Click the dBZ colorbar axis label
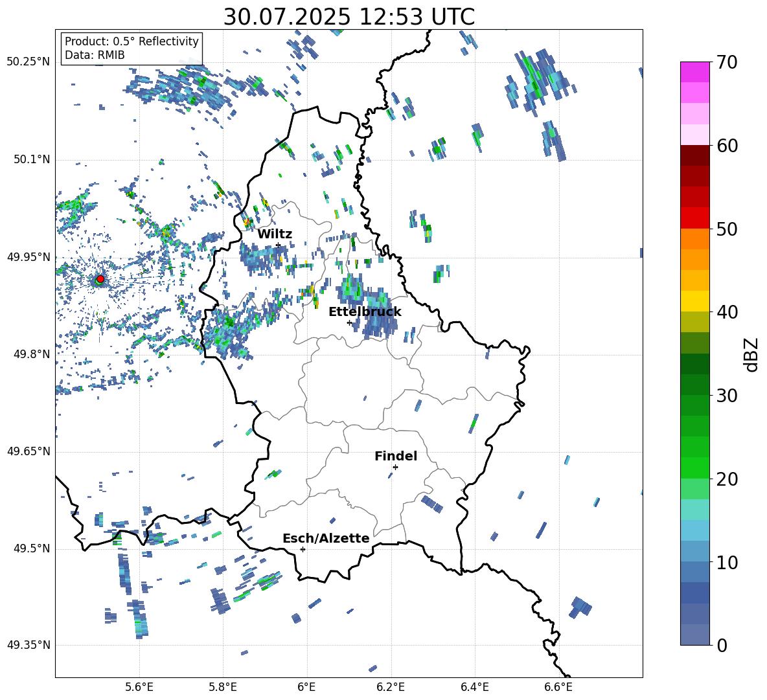Screen dimensions: 767x700 [x=751, y=354]
